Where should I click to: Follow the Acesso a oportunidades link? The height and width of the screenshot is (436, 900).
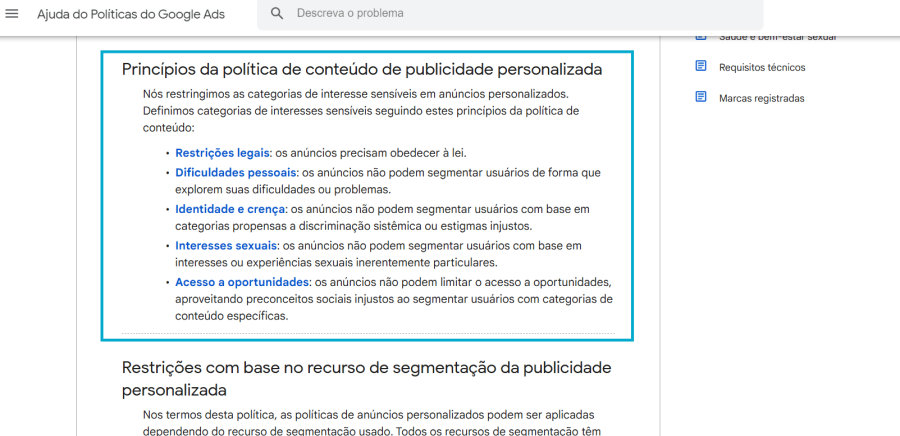pyautogui.click(x=242, y=282)
